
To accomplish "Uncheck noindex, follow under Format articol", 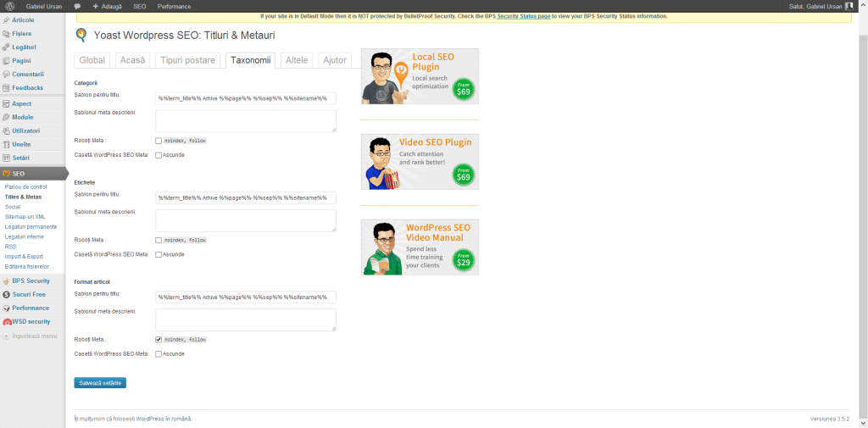I will coord(159,339).
